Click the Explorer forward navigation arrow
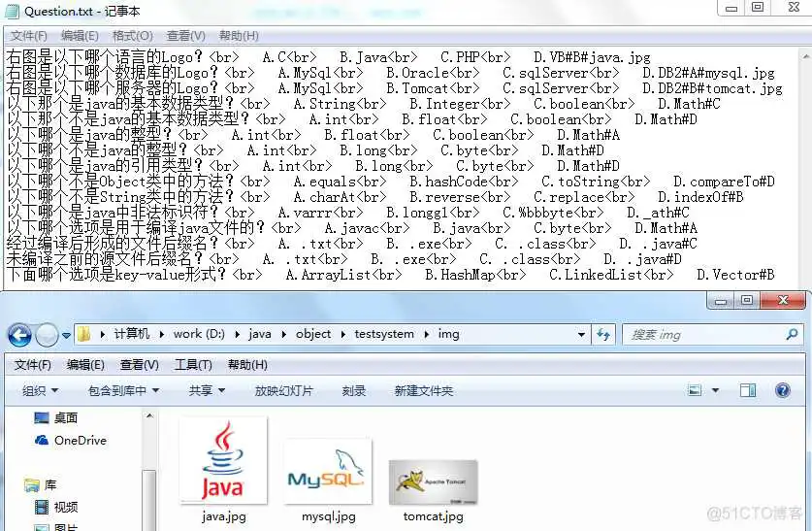812x531 pixels. (x=48, y=335)
